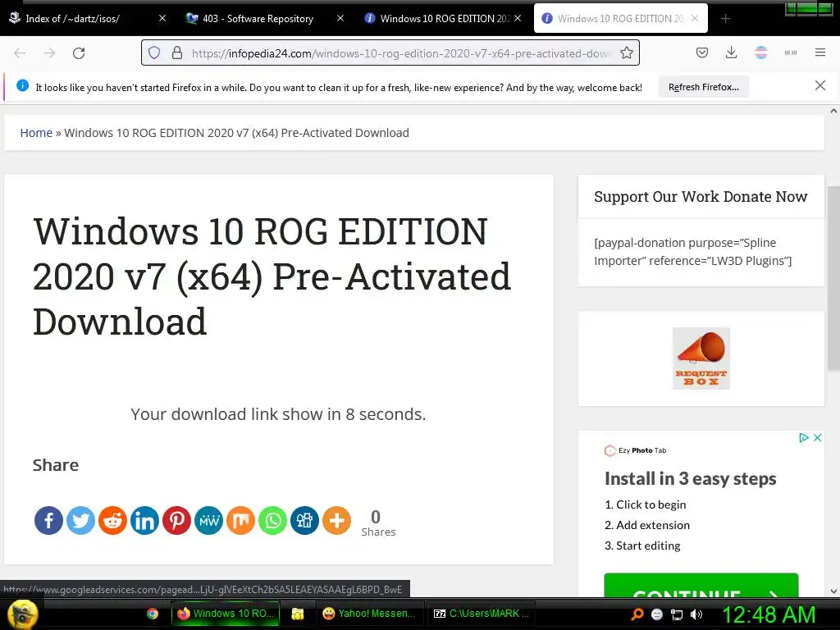Switch to 7-Zip C:\Users\MARK window
This screenshot has width=840, height=630.
481,614
